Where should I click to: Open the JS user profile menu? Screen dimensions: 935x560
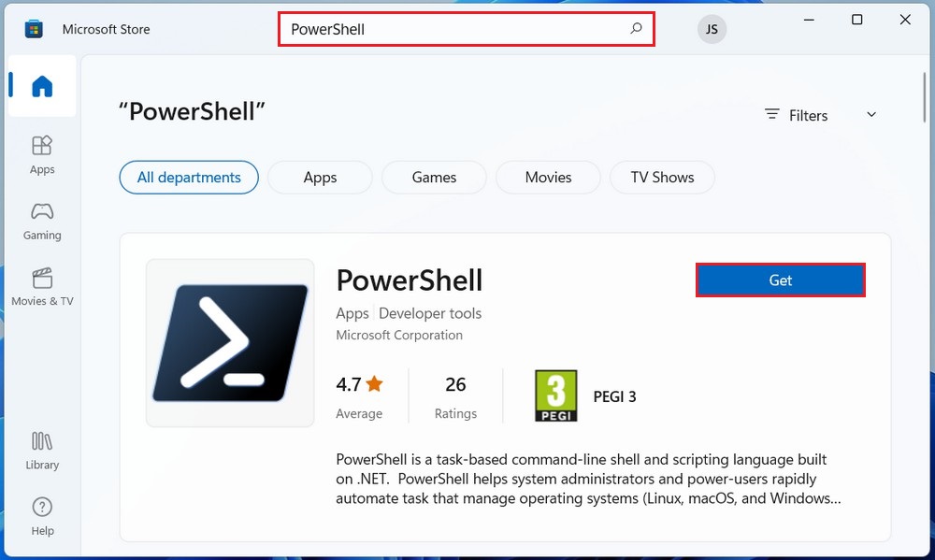tap(712, 29)
